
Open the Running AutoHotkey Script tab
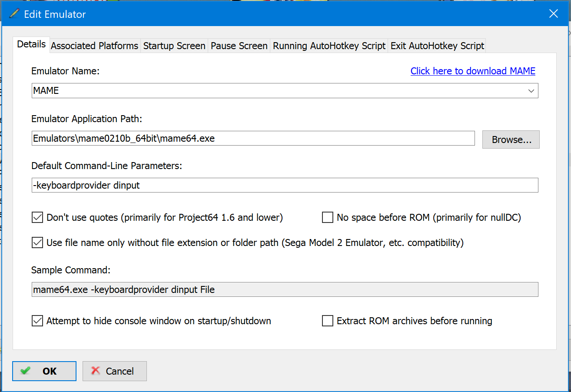pos(329,46)
